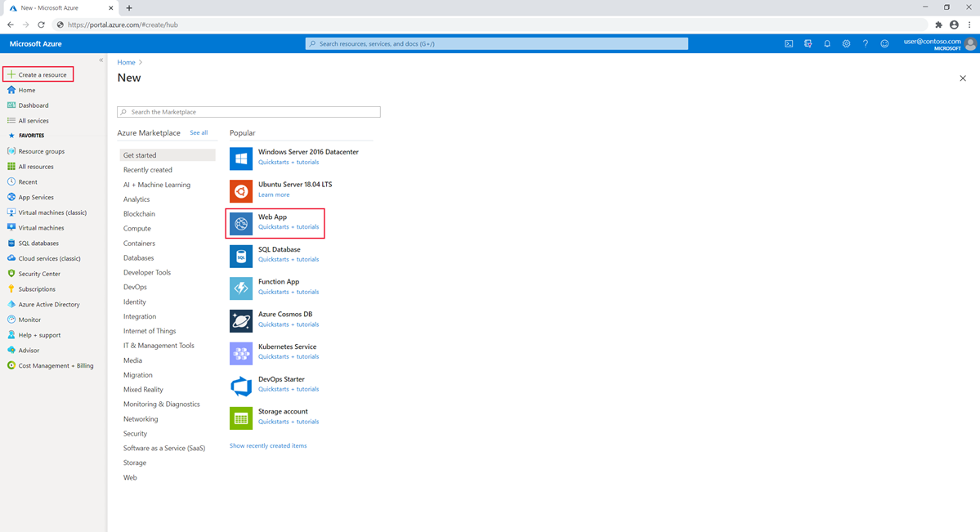Click Create a resource in sidebar
The height and width of the screenshot is (532, 980).
(x=38, y=74)
